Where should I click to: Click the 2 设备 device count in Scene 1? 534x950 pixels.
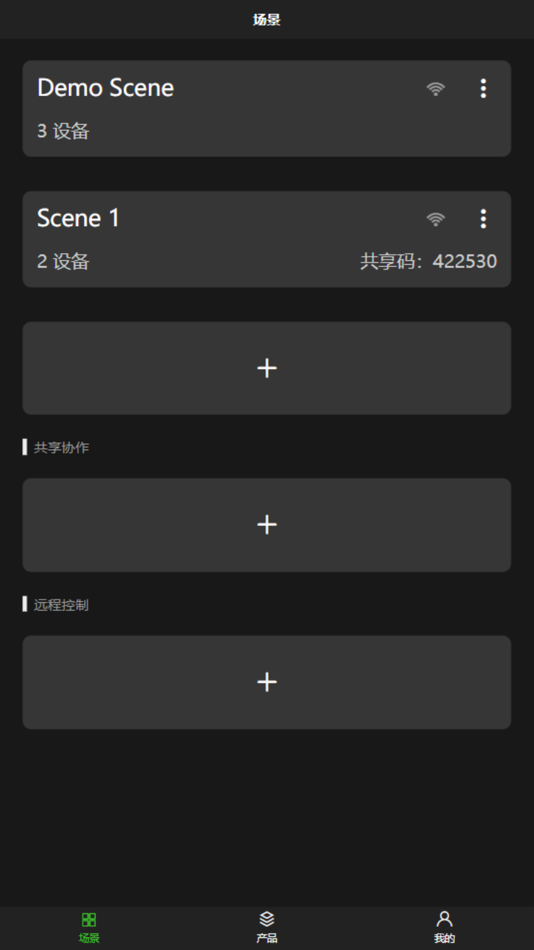63,262
